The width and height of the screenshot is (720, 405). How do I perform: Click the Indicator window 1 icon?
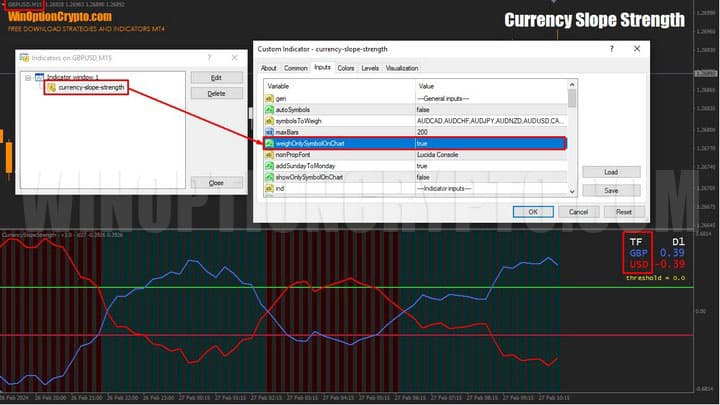(39, 77)
